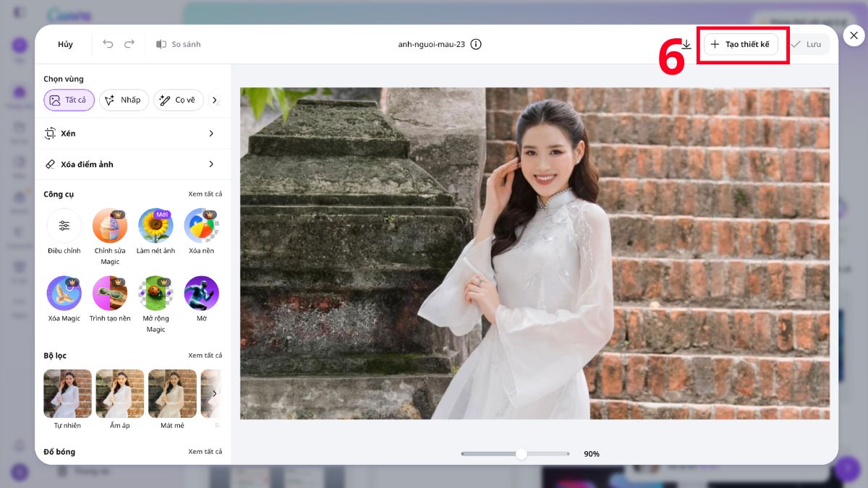The width and height of the screenshot is (868, 488).
Task: Open Mở rộng Magic expand tool
Action: pos(156,304)
